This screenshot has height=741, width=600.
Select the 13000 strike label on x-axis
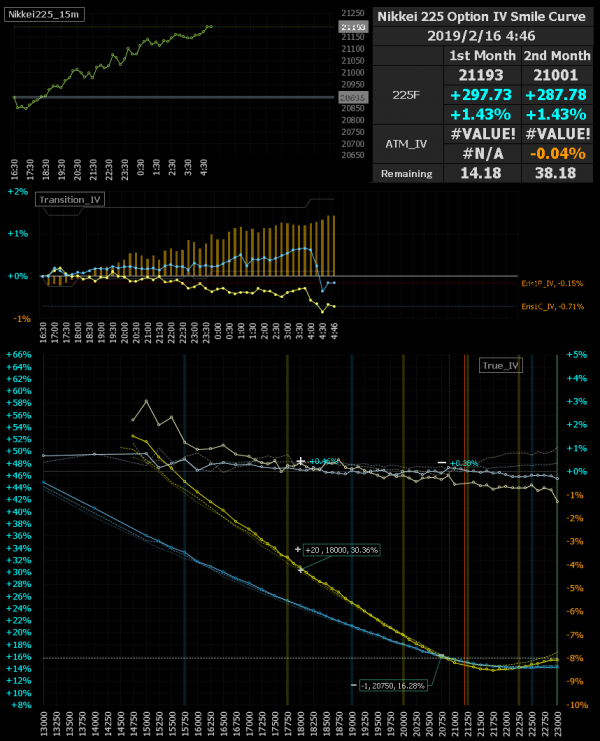[44, 723]
